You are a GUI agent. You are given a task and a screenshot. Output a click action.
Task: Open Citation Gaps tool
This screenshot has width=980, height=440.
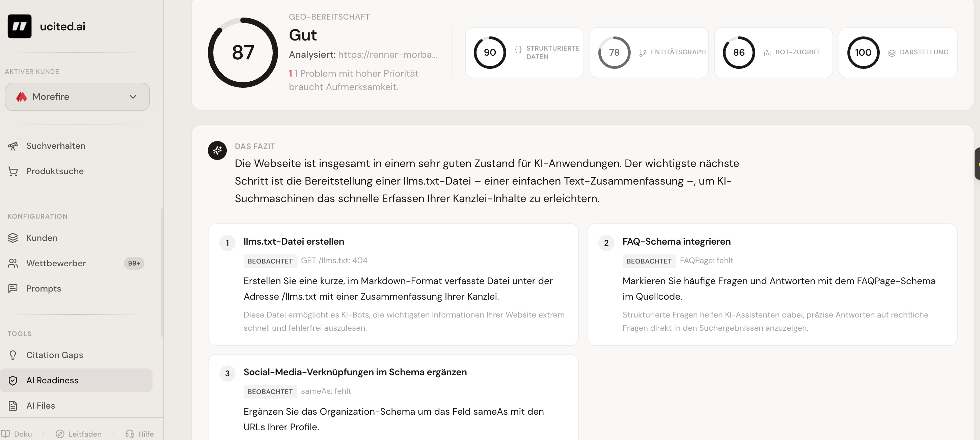[76, 355]
